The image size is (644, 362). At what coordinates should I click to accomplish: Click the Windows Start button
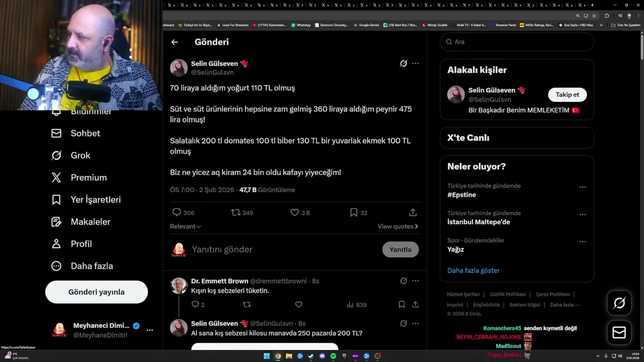267,356
